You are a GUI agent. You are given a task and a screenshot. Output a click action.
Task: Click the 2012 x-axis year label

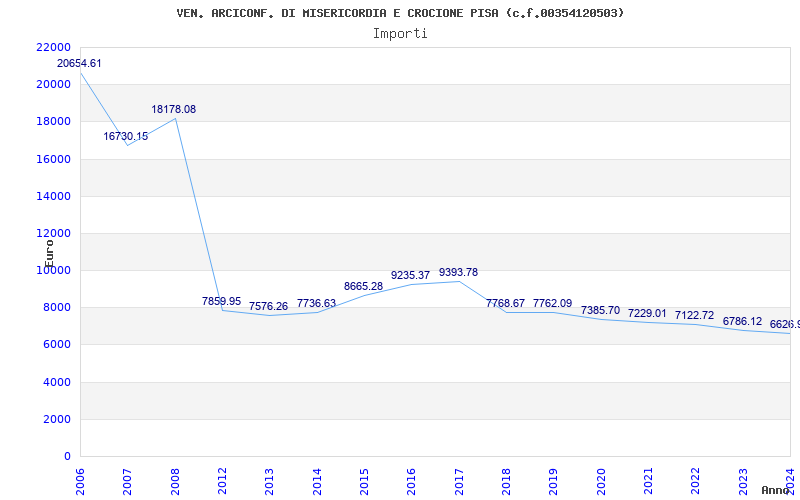click(x=222, y=482)
